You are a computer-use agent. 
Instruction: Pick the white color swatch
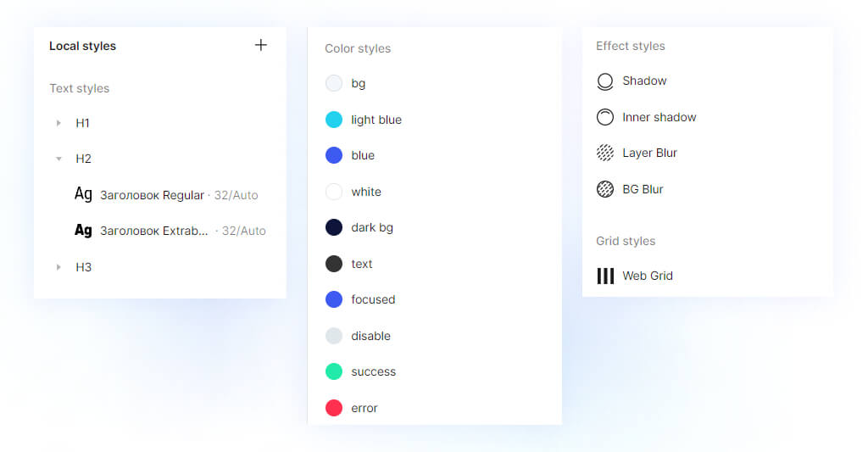click(334, 192)
